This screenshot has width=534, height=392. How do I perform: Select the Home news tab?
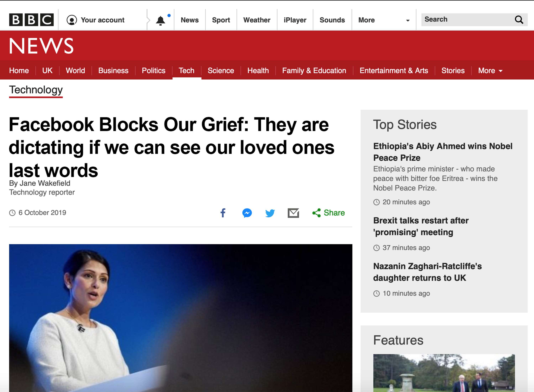(19, 70)
